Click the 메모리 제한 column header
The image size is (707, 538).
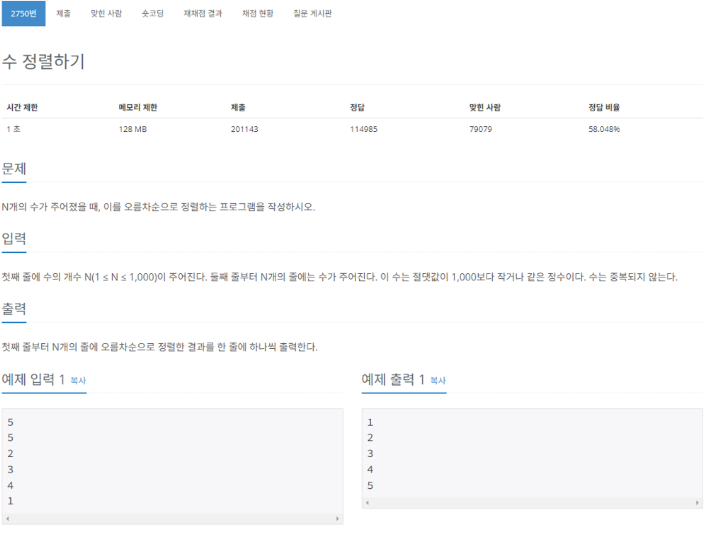pos(138,107)
